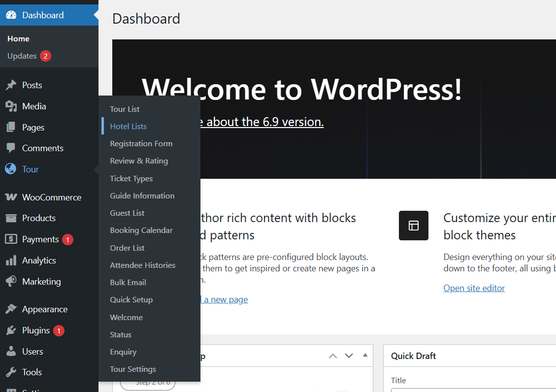Move widget down with the down chevron
The height and width of the screenshot is (392, 556).
pyautogui.click(x=349, y=356)
